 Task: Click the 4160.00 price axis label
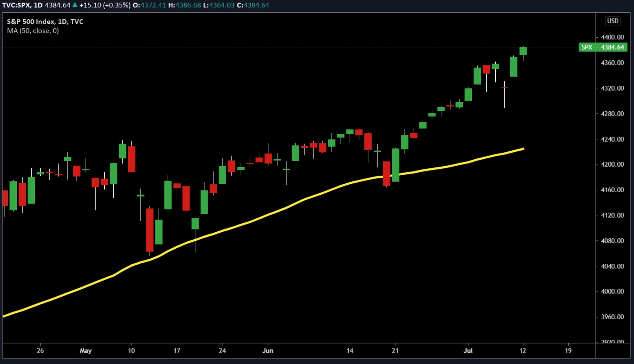tap(612, 190)
